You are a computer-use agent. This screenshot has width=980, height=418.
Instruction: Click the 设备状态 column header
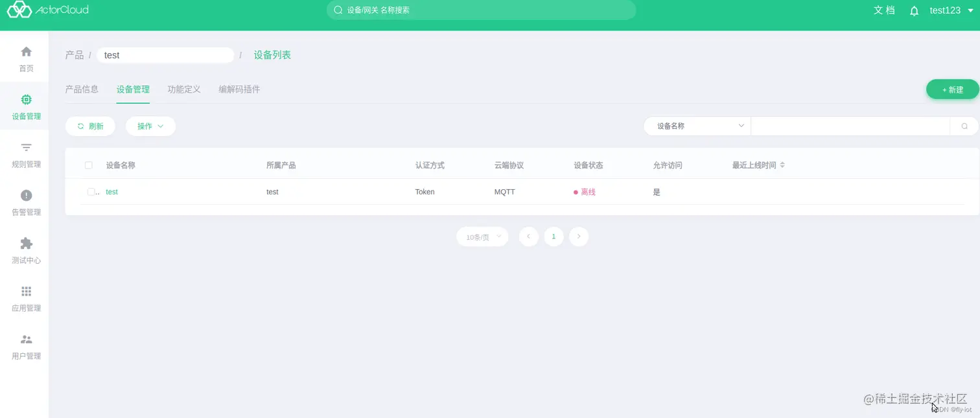pyautogui.click(x=589, y=165)
